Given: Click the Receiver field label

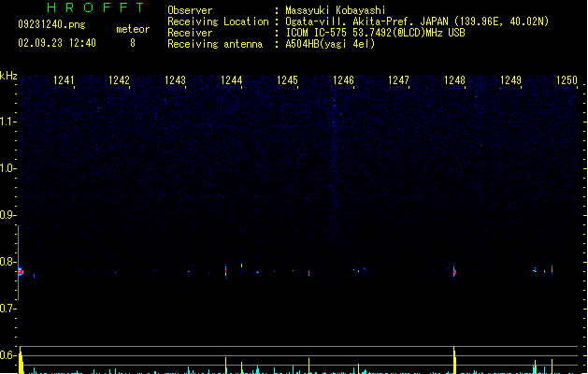Looking at the screenshot, I should tap(190, 33).
